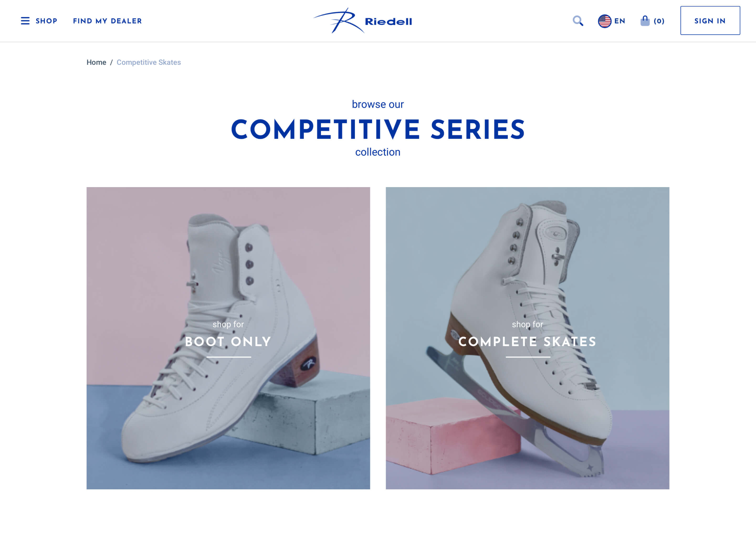This screenshot has height=551, width=756.
Task: Click Competitive Skates breadcrumb
Action: coord(149,62)
